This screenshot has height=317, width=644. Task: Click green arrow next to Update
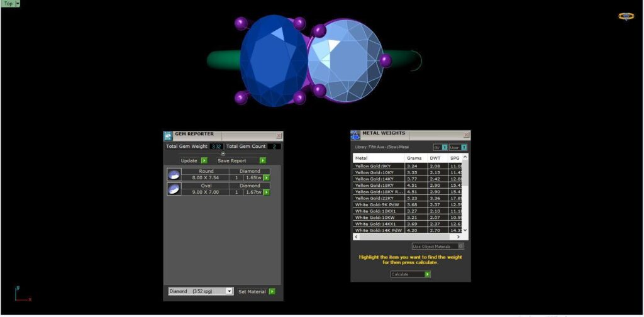click(204, 160)
